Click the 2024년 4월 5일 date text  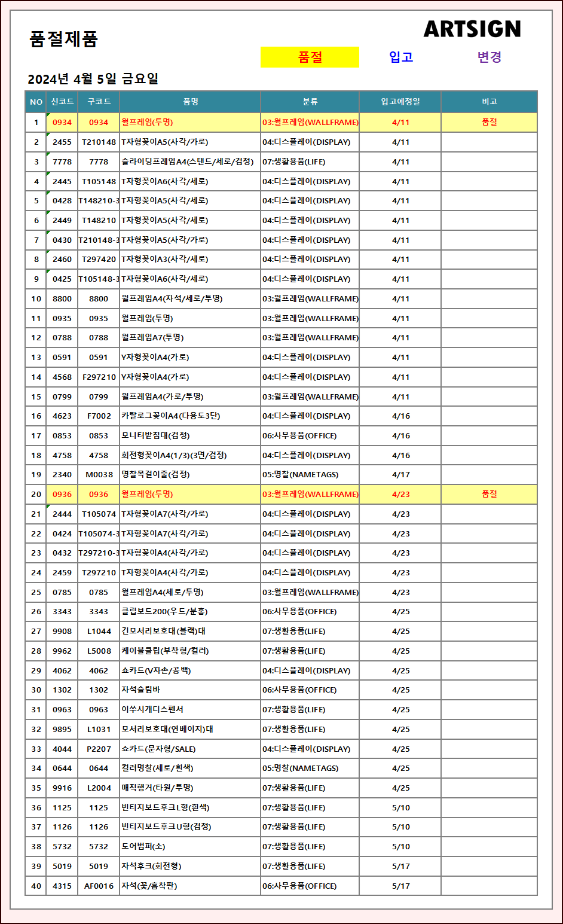click(93, 79)
